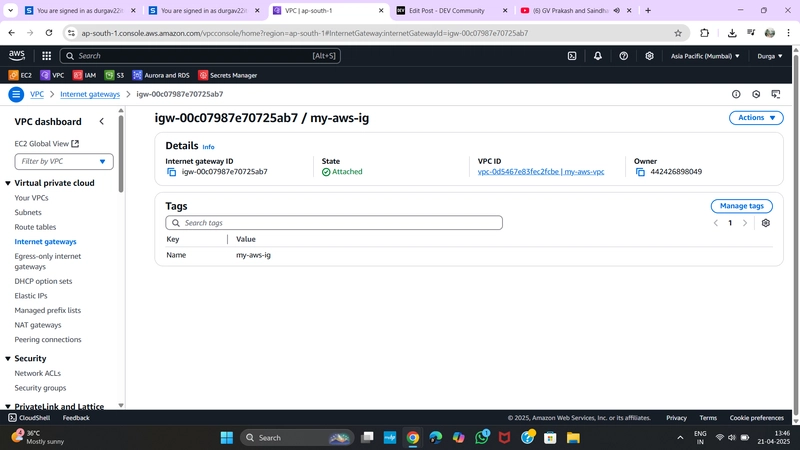Reload the browser page
Screen dimensions: 800x450
tap(48, 33)
